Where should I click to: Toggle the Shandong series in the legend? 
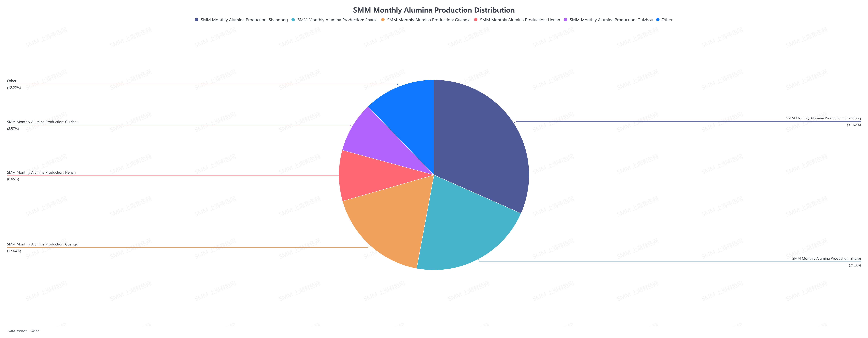241,20
